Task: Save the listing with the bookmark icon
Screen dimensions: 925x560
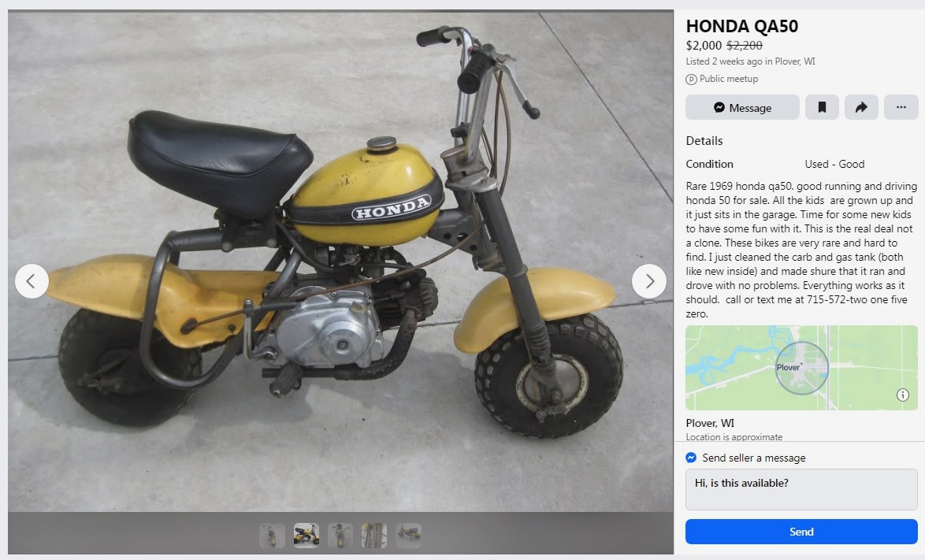Action: coord(822,107)
